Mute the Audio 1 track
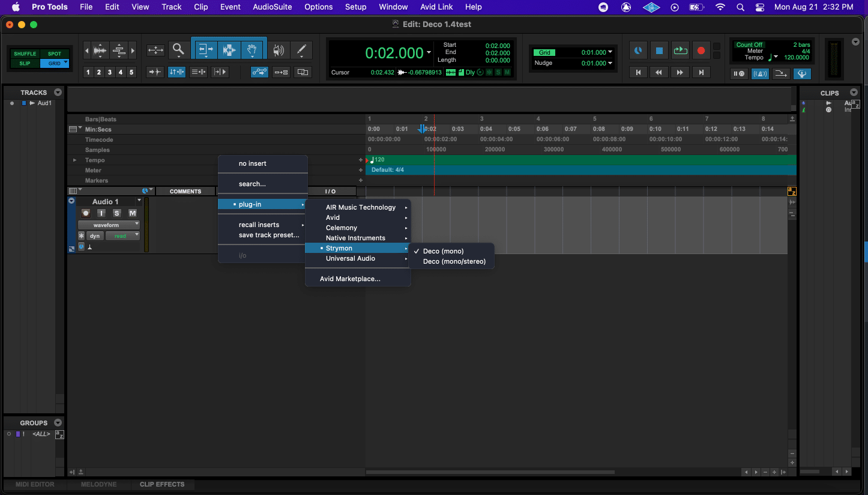 coord(132,213)
